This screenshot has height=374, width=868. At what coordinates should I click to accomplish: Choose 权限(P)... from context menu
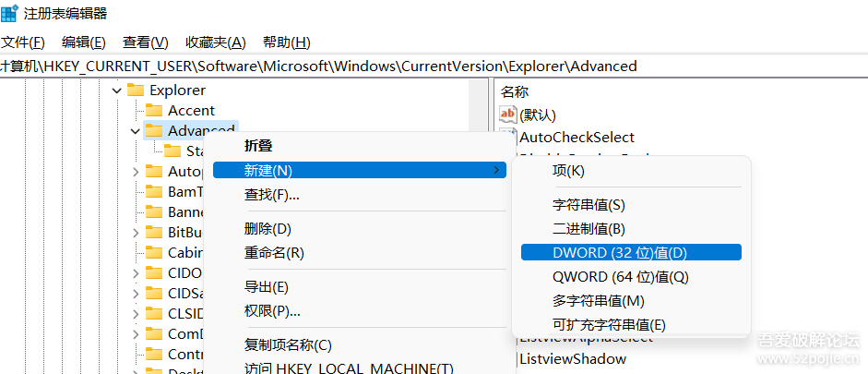pos(272,311)
